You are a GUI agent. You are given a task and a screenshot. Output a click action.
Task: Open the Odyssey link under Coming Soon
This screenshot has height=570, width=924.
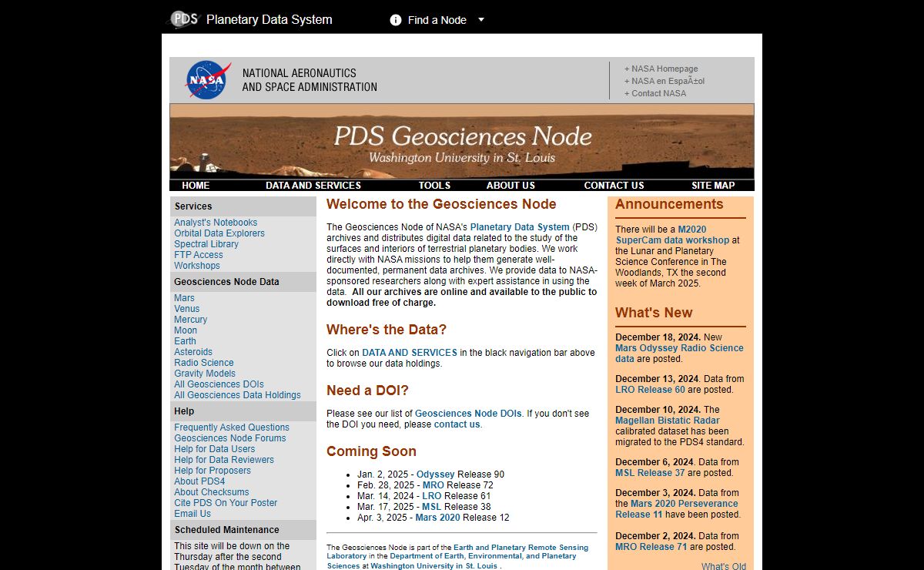click(436, 474)
